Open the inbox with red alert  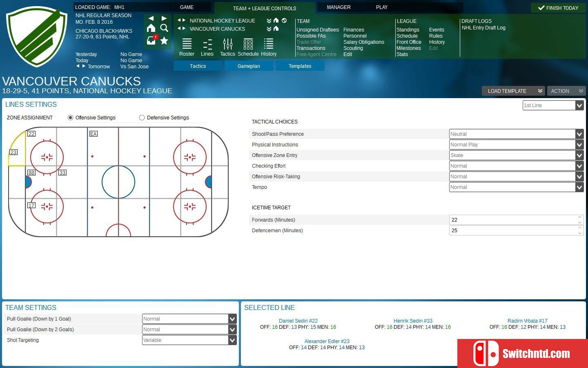click(151, 40)
